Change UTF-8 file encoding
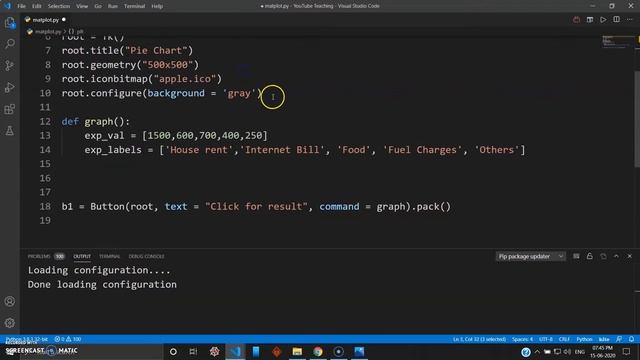The height and width of the screenshot is (360, 640). (546, 339)
